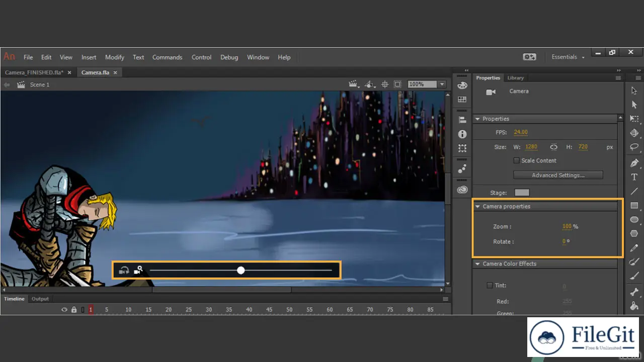Select the Lasso tool

pyautogui.click(x=634, y=147)
